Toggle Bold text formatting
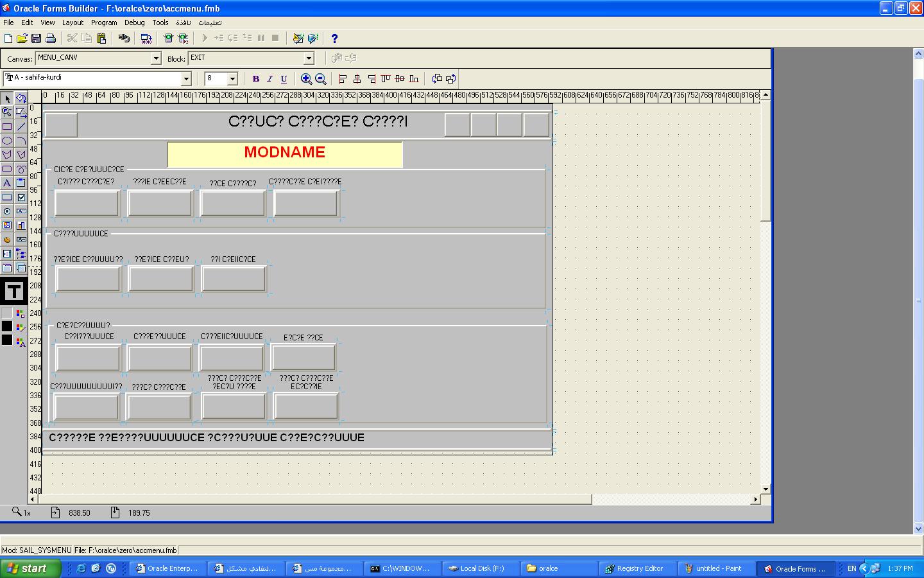924x578 pixels. tap(255, 79)
